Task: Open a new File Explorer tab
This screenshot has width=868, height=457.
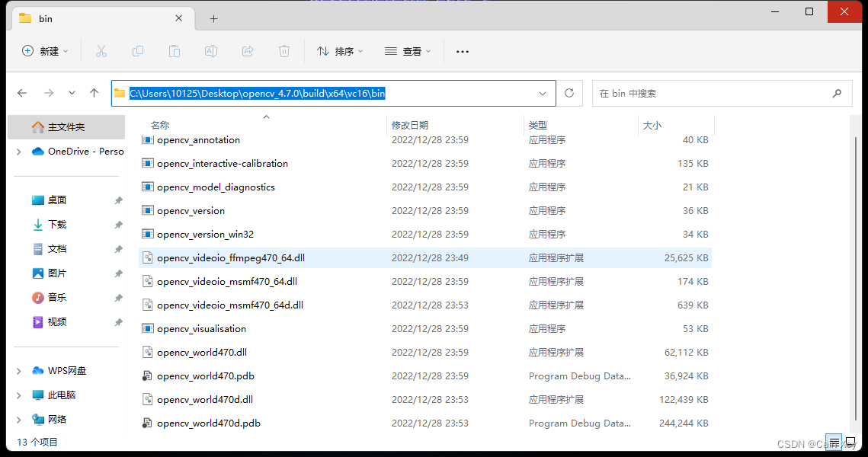Action: point(214,18)
